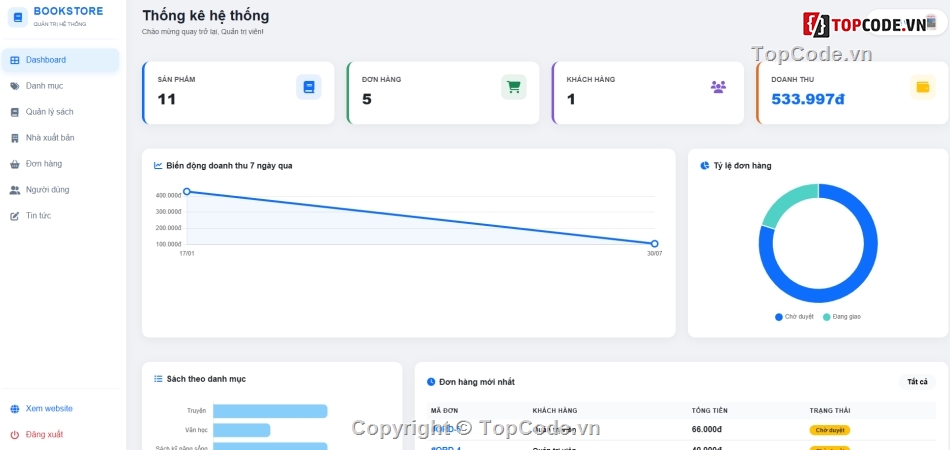This screenshot has height=450, width=950.
Task: Click the TRẠNG THÁI column header
Action: (830, 411)
